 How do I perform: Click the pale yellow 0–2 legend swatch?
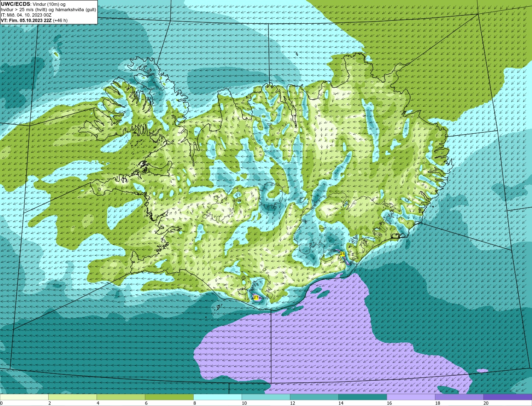point(24,397)
